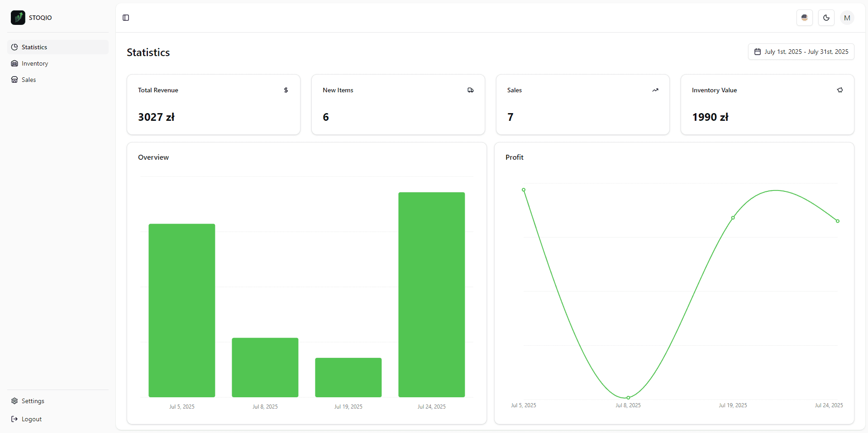Select the Jul 8, 2025 point on Profit chart

(628, 398)
